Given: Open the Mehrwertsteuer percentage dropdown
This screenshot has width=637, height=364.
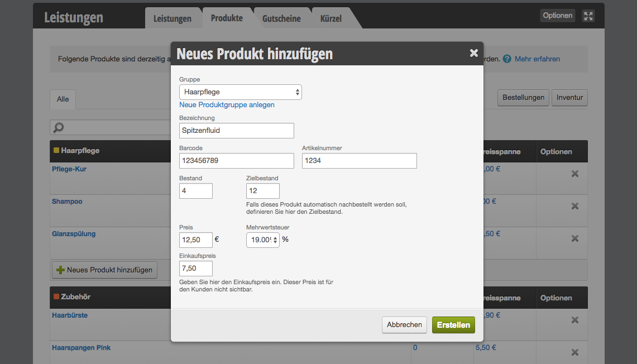Looking at the screenshot, I should (x=263, y=240).
